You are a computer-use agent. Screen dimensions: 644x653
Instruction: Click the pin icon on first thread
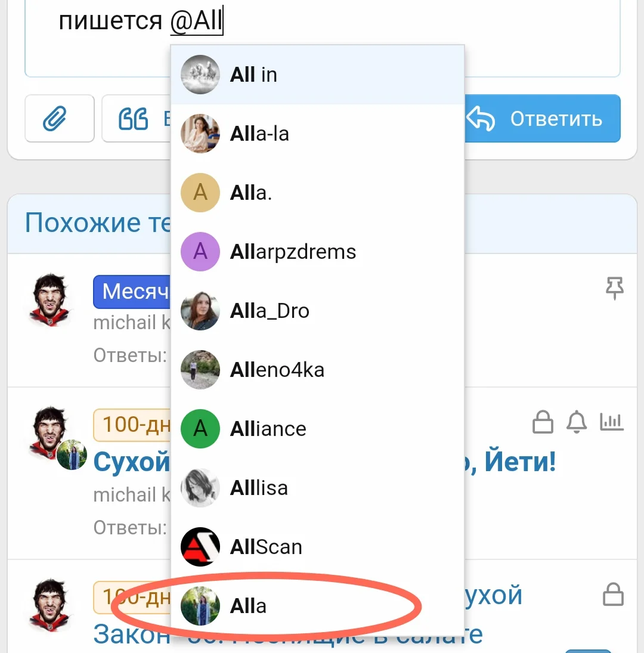[x=614, y=288]
